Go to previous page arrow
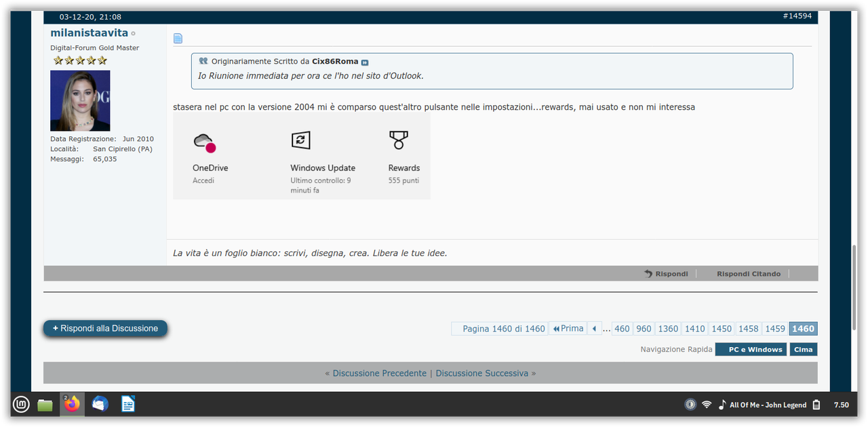 pos(594,329)
